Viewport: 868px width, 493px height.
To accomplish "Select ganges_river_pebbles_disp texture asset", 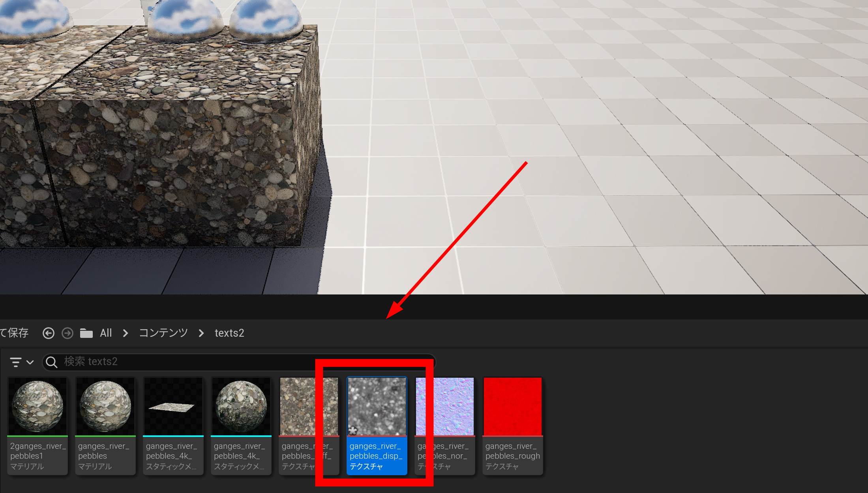I will [x=377, y=426].
